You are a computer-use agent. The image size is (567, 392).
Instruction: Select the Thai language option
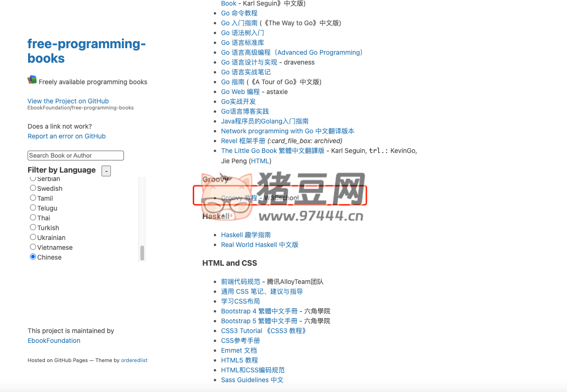[33, 218]
